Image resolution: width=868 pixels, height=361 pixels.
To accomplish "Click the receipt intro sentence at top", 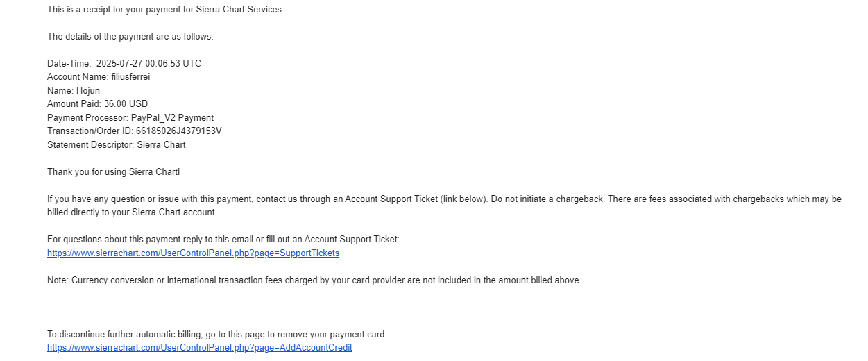I will [x=165, y=10].
